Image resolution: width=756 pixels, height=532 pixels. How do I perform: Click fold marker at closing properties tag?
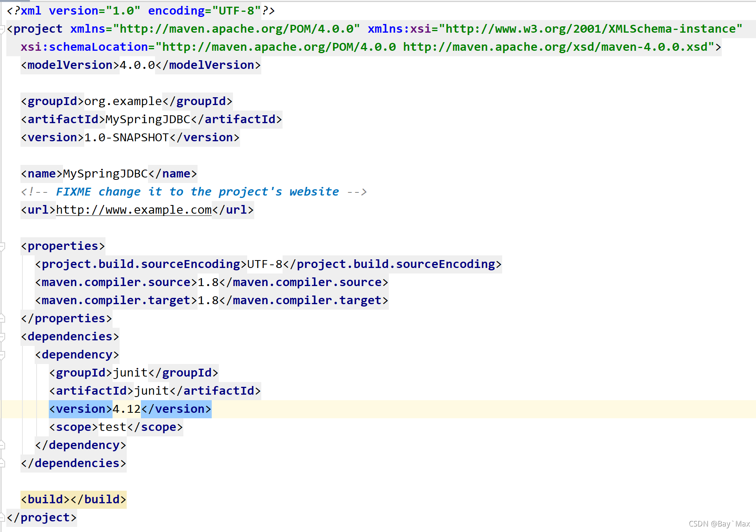point(2,318)
